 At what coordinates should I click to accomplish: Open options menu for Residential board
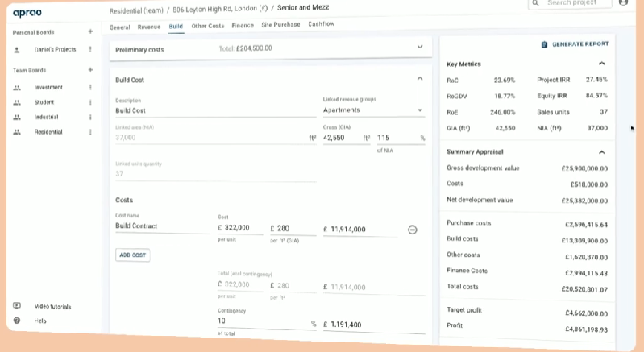(x=90, y=131)
